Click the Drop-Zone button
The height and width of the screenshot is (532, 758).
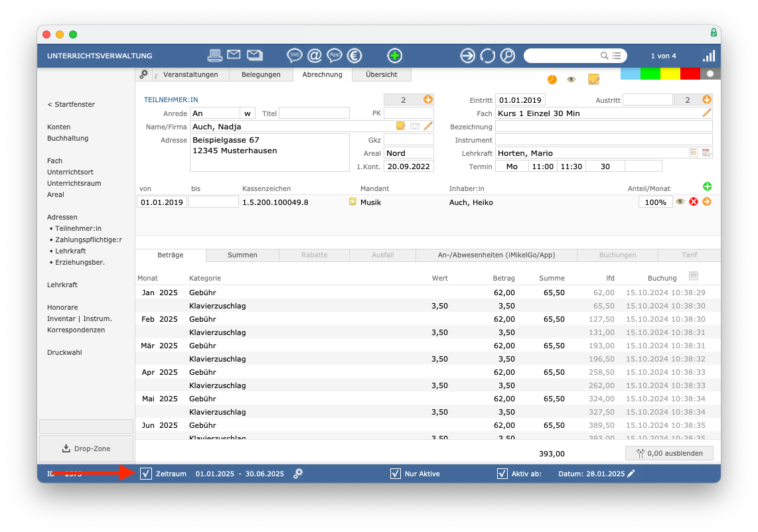coord(86,448)
